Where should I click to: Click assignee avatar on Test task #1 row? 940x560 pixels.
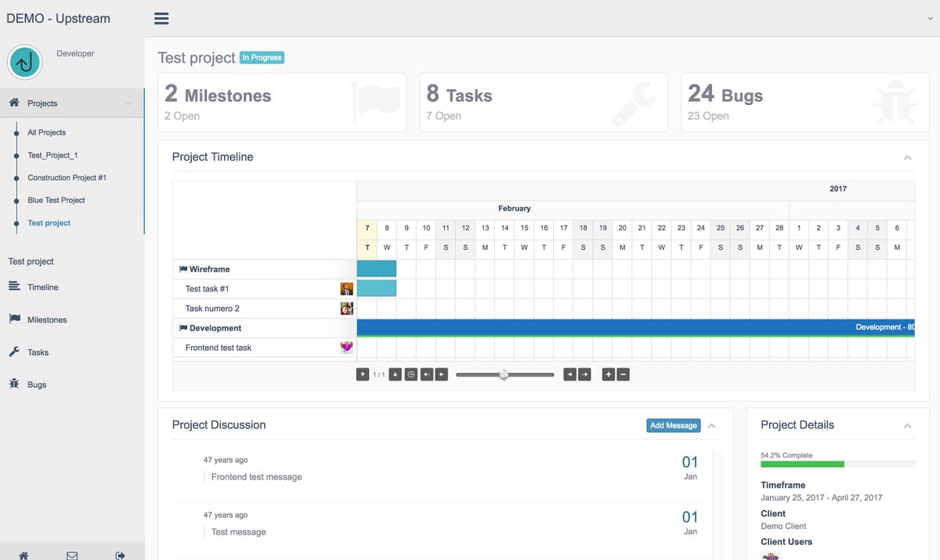(346, 288)
